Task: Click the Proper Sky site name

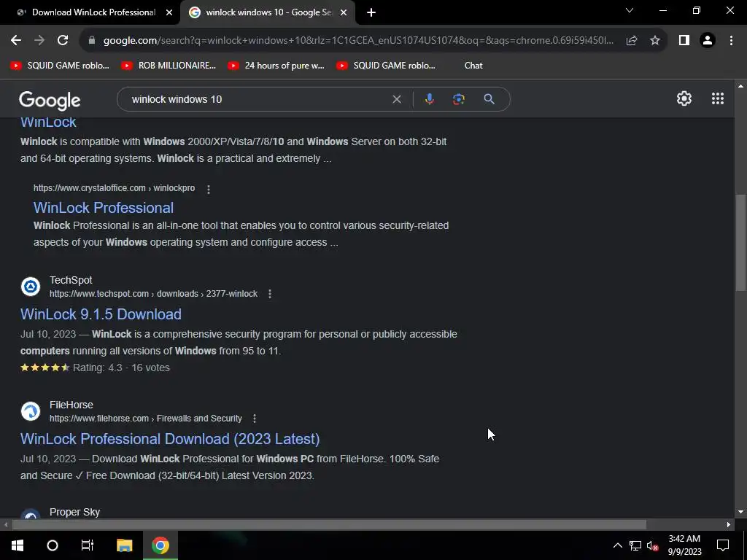Action: [x=75, y=512]
